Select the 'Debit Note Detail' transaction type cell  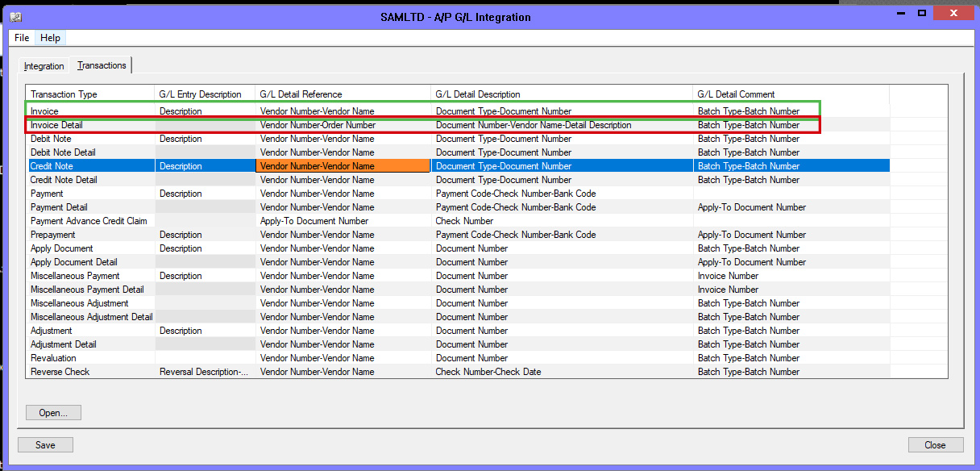pos(90,152)
